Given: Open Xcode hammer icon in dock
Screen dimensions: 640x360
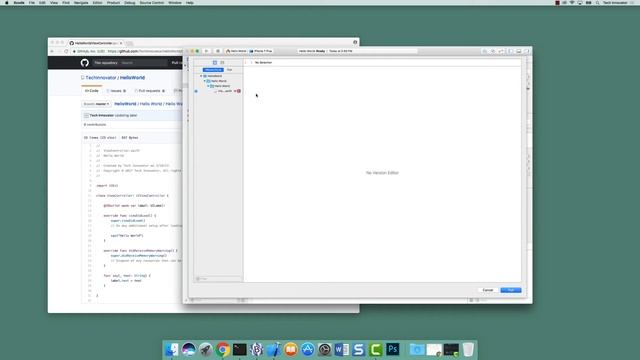Looking at the screenshot, I should click(273, 349).
